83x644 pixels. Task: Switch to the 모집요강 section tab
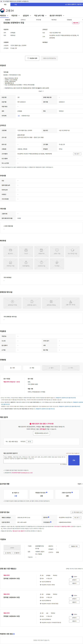(8, 20)
